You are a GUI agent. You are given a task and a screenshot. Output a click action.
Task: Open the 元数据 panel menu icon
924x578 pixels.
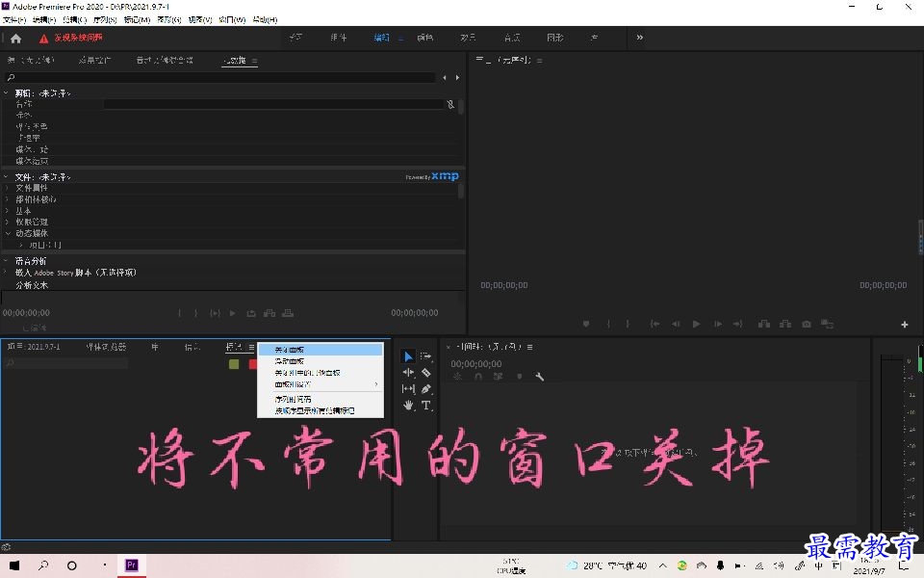254,61
